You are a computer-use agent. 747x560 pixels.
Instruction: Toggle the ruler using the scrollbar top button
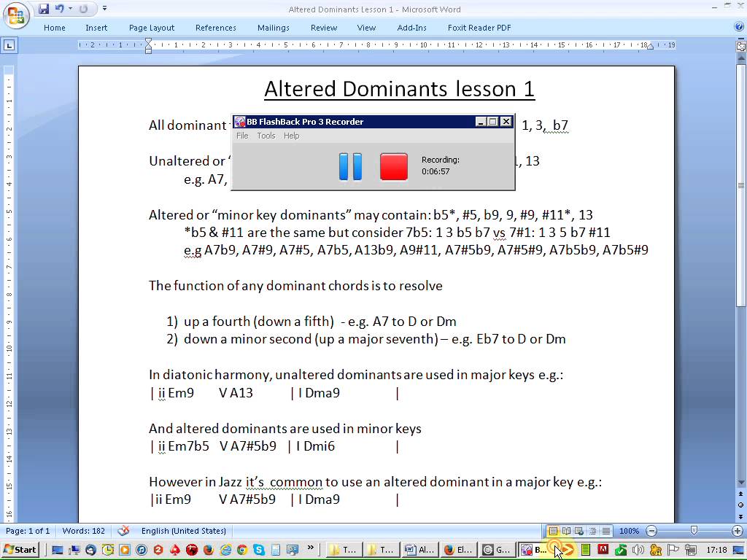(741, 45)
